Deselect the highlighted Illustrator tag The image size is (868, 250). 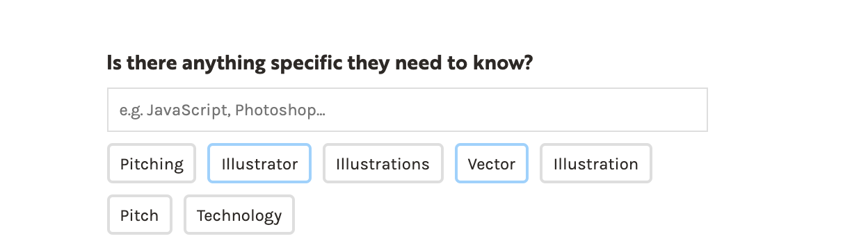pos(259,164)
